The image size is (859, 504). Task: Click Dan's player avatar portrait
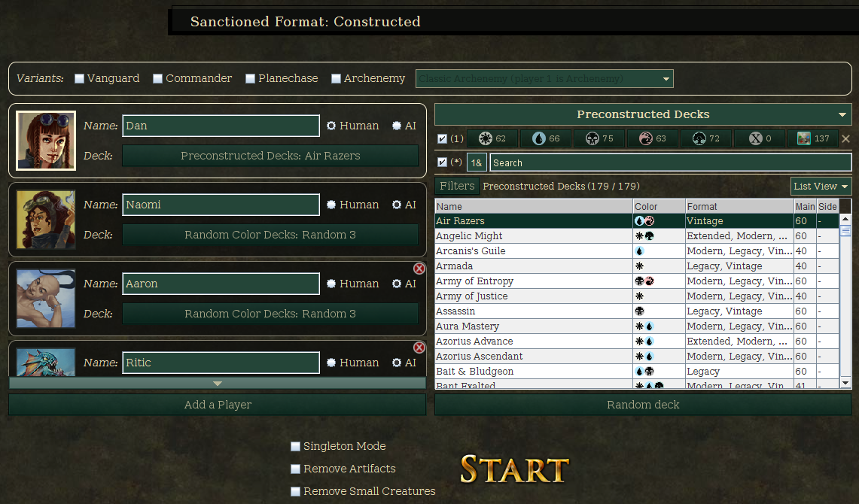click(x=46, y=141)
